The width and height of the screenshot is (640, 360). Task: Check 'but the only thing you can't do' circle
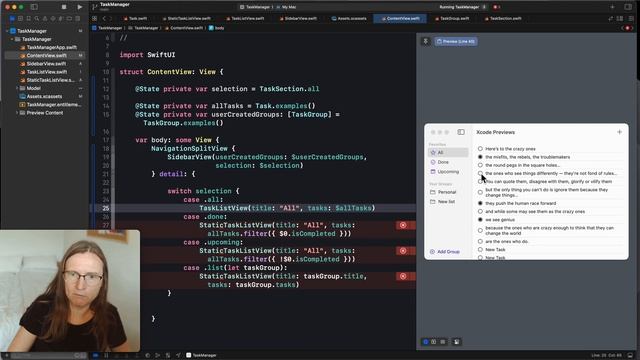point(480,192)
